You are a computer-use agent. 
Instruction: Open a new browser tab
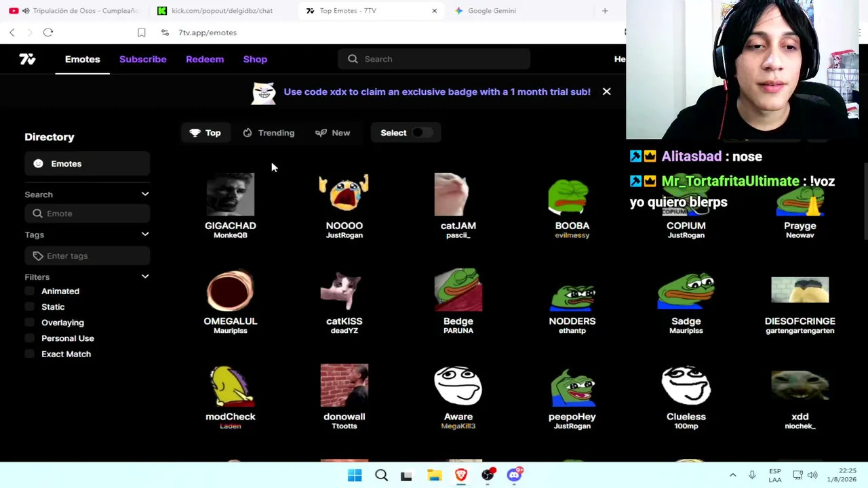605,11
